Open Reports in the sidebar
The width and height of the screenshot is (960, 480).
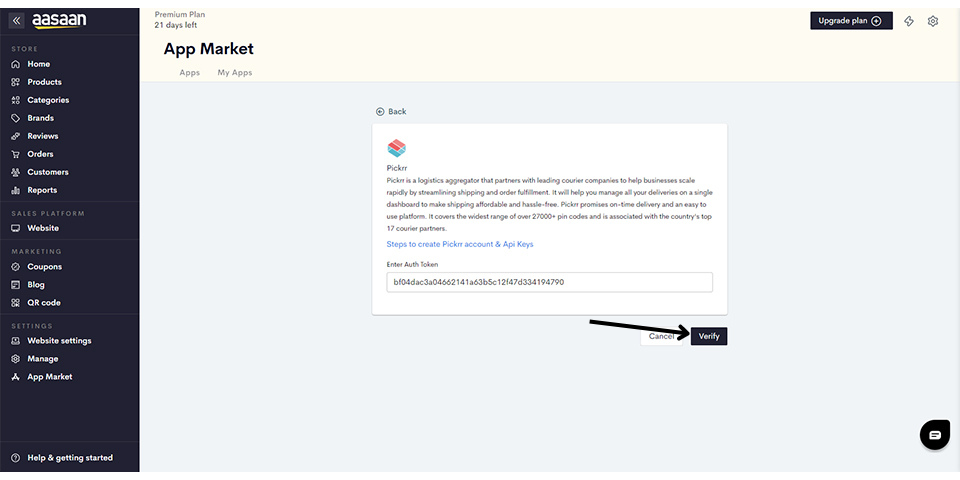tap(42, 190)
